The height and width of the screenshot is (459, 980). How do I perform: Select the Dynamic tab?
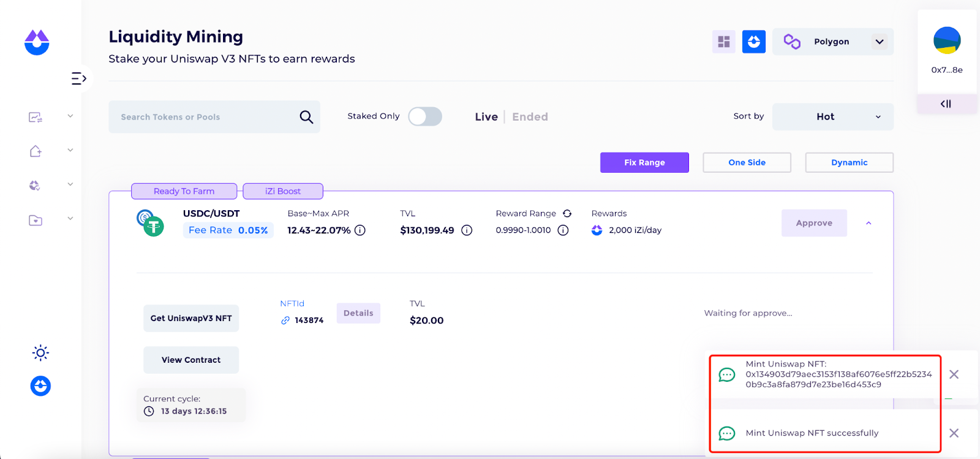point(849,162)
